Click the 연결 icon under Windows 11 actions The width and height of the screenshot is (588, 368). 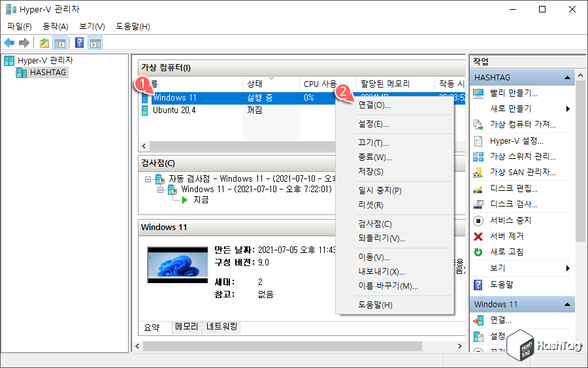click(x=478, y=320)
